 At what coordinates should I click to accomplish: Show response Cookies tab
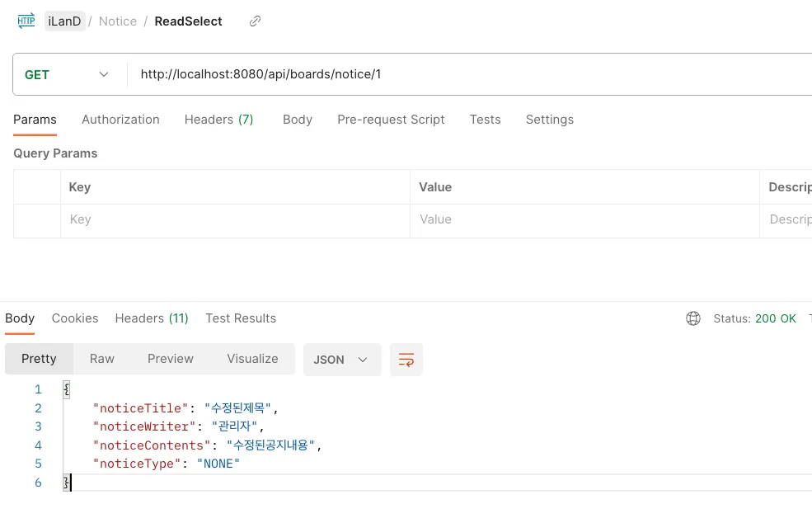pyautogui.click(x=75, y=318)
